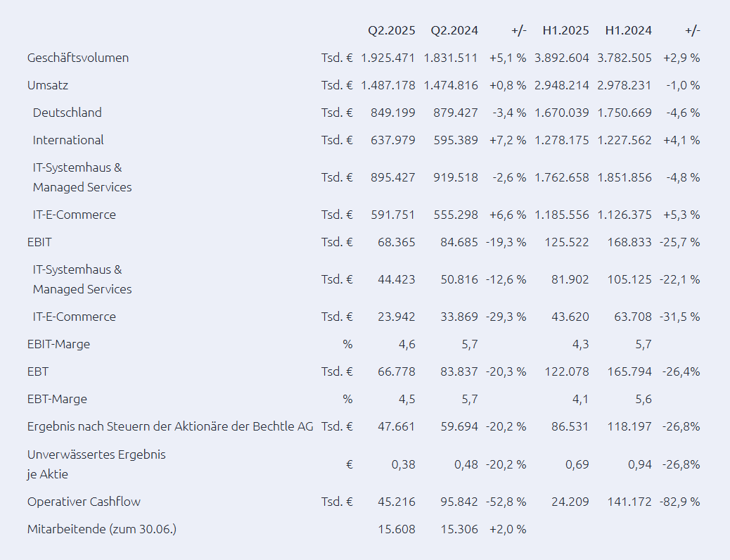Click the EBIT-Marge row label
The image size is (730, 560).
58,344
